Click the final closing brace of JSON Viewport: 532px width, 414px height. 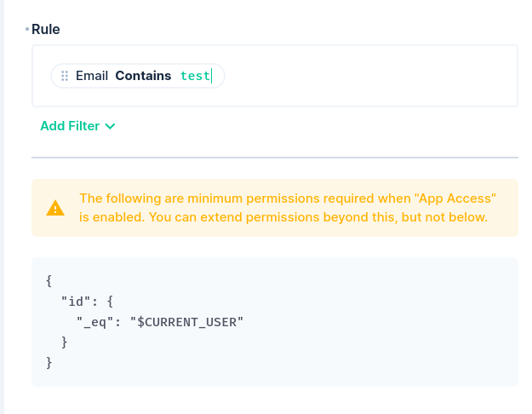coord(49,363)
